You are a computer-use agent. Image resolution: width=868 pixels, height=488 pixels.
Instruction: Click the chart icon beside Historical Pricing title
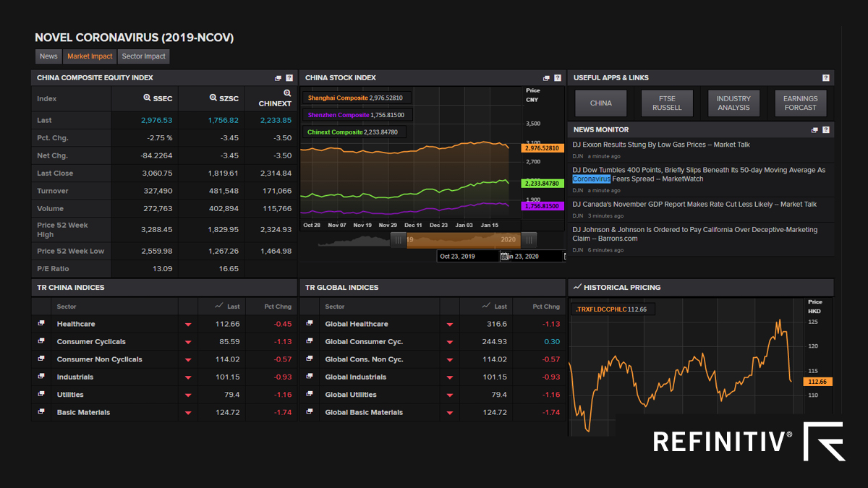pyautogui.click(x=577, y=287)
